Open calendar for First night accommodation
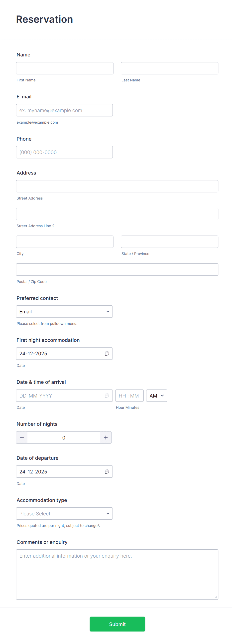 pos(107,354)
